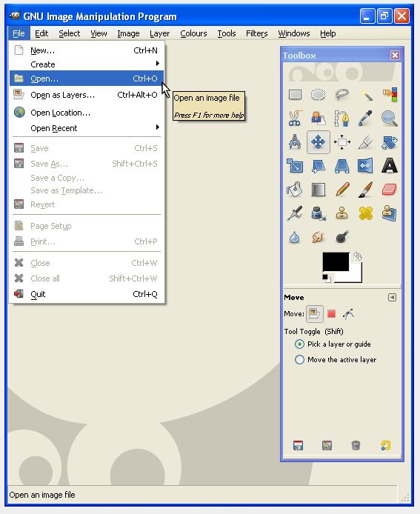Viewport: 420px width, 514px height.
Task: Choose the Pencil tool
Action: 342,190
